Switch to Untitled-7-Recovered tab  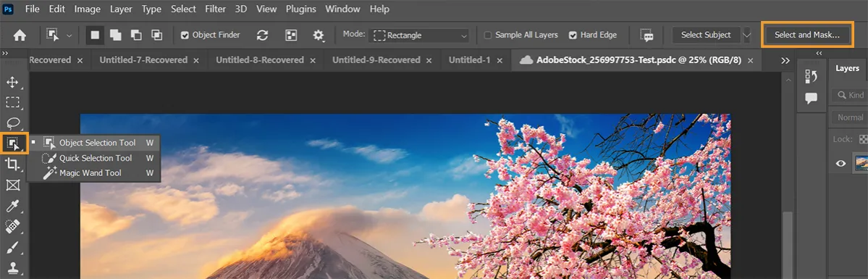pos(143,60)
